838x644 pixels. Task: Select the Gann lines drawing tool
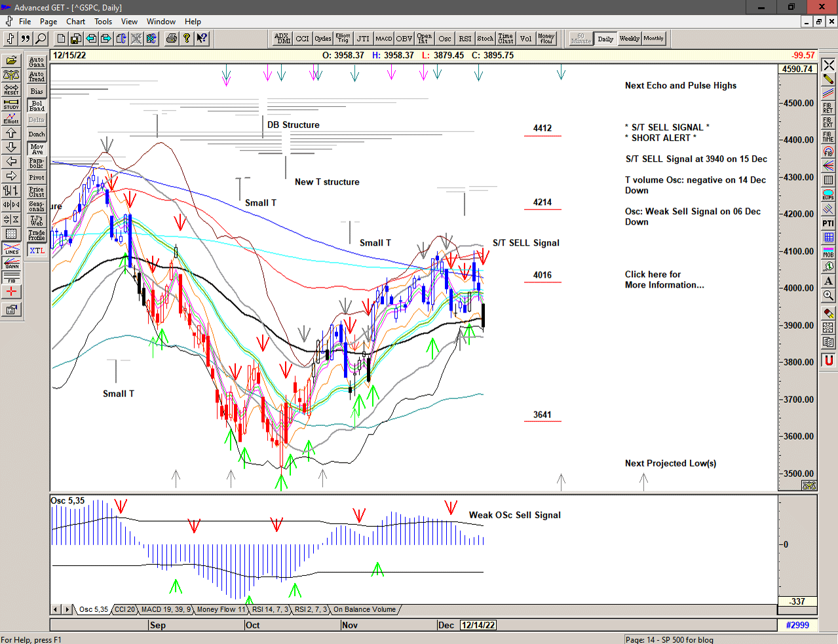point(11,263)
